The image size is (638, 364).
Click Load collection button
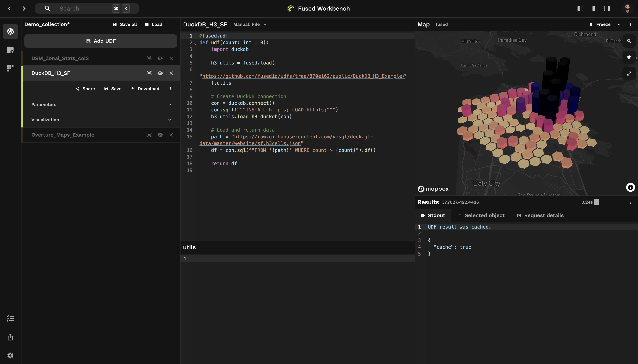(x=153, y=24)
